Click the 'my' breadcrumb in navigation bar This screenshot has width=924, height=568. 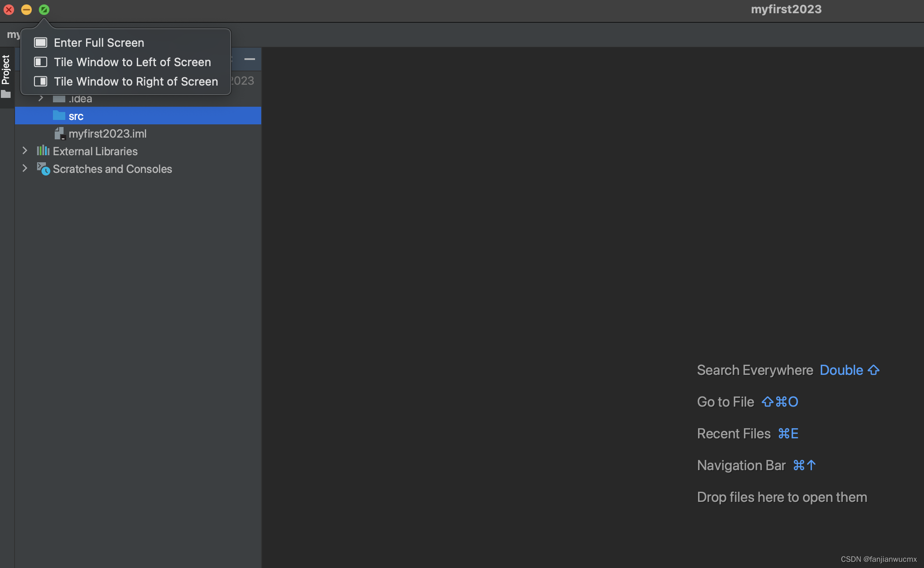pyautogui.click(x=13, y=34)
